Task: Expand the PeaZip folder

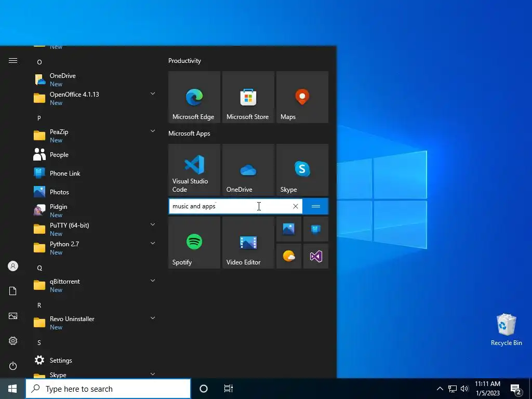Action: [x=153, y=131]
